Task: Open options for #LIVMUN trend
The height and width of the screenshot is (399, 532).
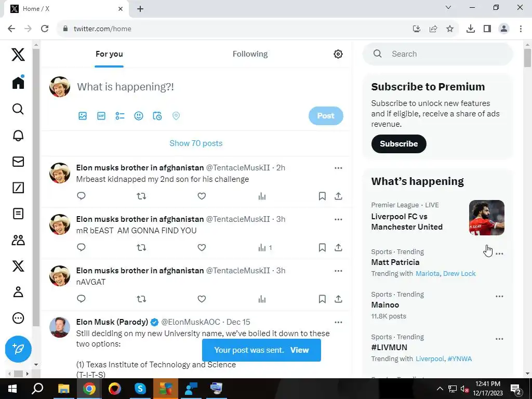Action: point(499,339)
